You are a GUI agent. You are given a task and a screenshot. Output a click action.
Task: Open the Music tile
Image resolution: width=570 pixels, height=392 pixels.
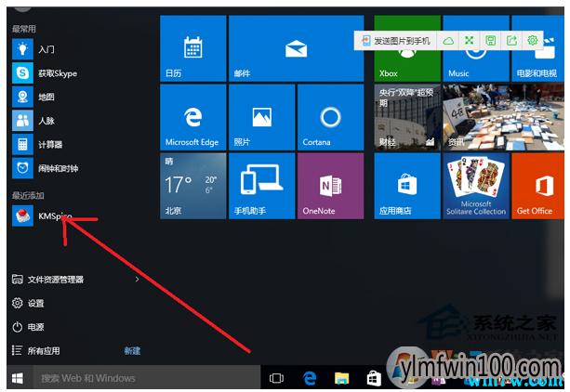(476, 67)
